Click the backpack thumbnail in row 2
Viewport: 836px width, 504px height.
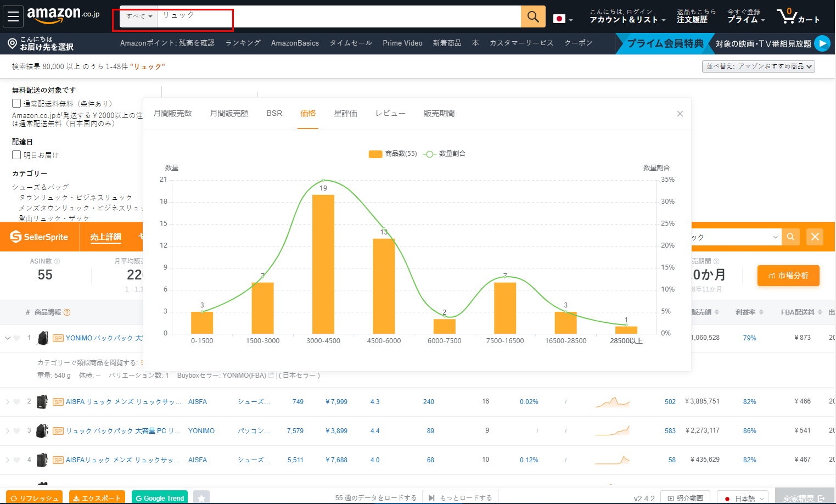42,402
